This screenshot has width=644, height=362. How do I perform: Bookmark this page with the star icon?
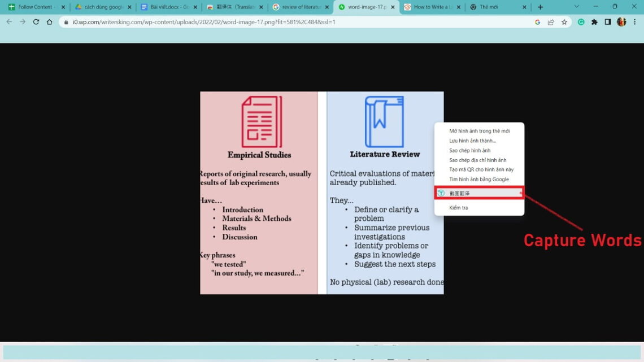[564, 22]
